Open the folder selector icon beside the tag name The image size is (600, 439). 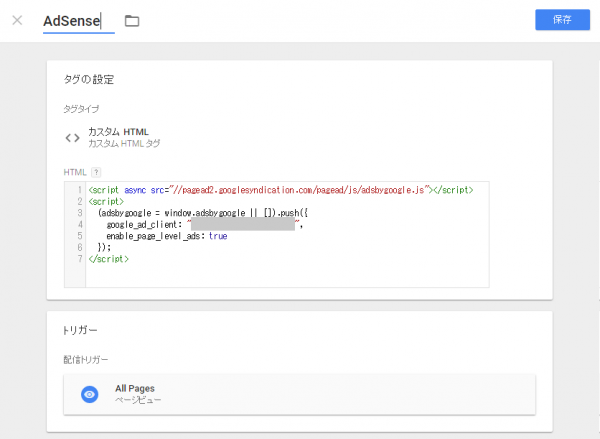[132, 21]
